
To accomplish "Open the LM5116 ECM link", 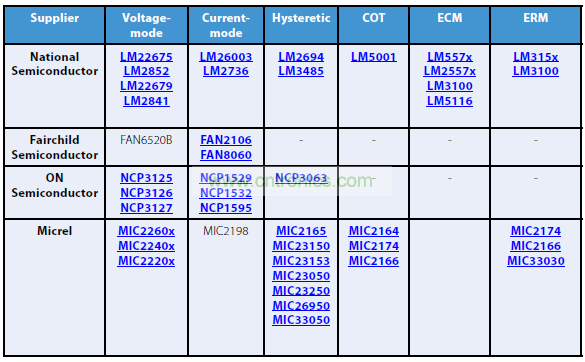I will [x=450, y=101].
